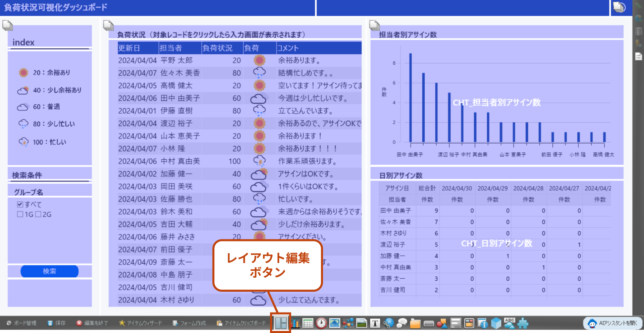Select the blue cube item icon
The height and width of the screenshot is (333, 644).
(496, 323)
